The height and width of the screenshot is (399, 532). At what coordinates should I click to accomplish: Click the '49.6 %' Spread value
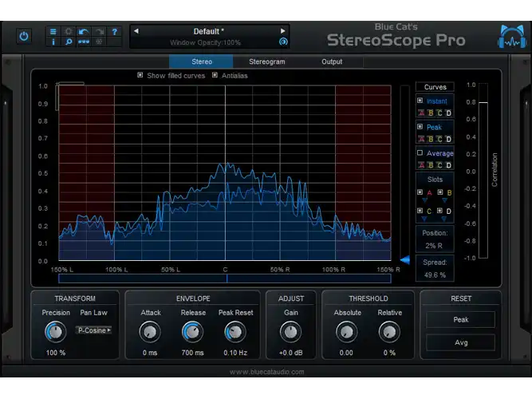tap(435, 275)
